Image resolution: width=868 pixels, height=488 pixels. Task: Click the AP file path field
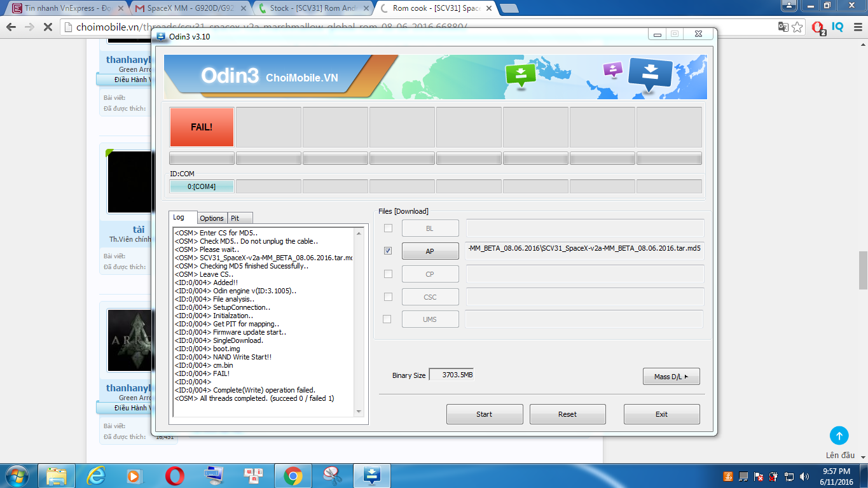[x=585, y=251]
